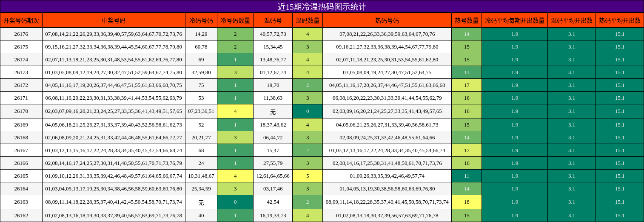Click cold numbers cell 32,59,80
The height and width of the screenshot is (222, 644).
pos(201,72)
